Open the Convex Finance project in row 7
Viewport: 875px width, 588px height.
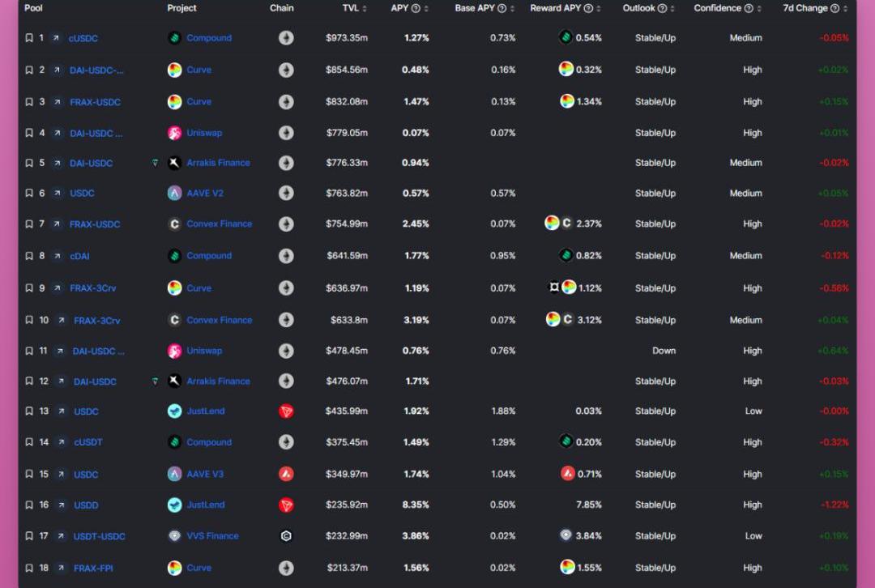[219, 224]
